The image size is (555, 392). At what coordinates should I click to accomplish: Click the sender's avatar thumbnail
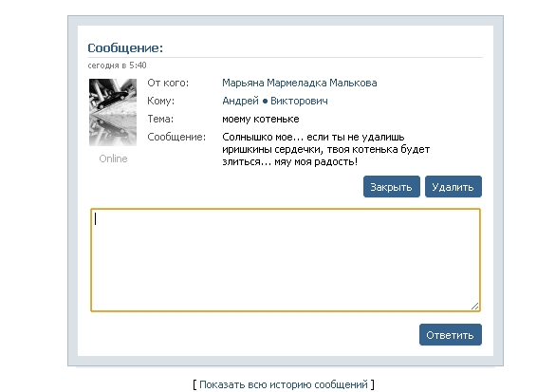click(113, 112)
